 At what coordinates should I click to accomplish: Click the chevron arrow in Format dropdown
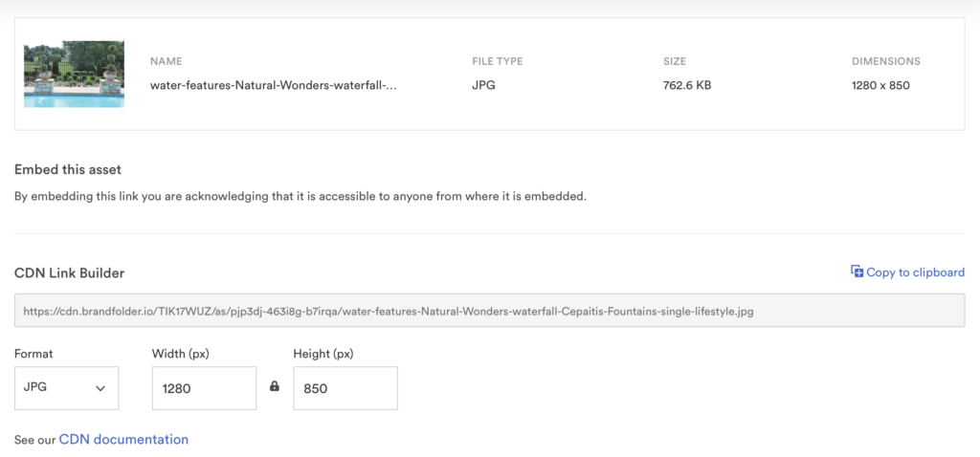100,388
